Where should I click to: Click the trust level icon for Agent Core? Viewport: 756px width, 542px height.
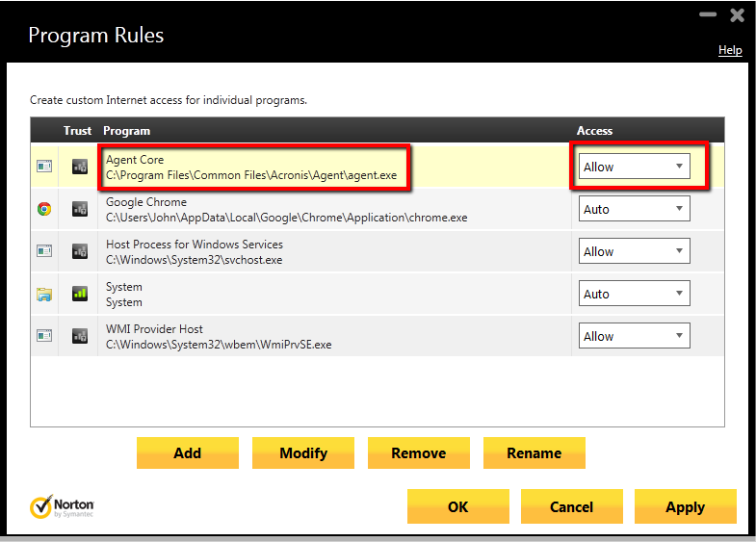click(x=80, y=167)
